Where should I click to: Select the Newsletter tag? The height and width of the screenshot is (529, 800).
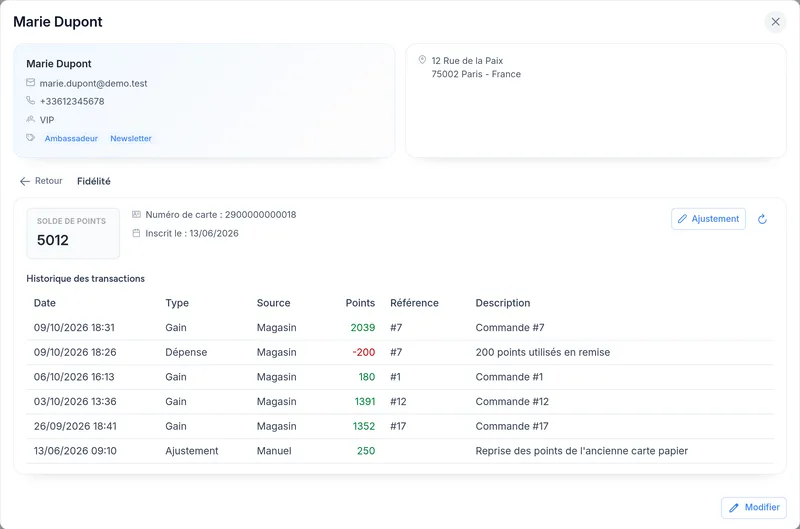131,138
